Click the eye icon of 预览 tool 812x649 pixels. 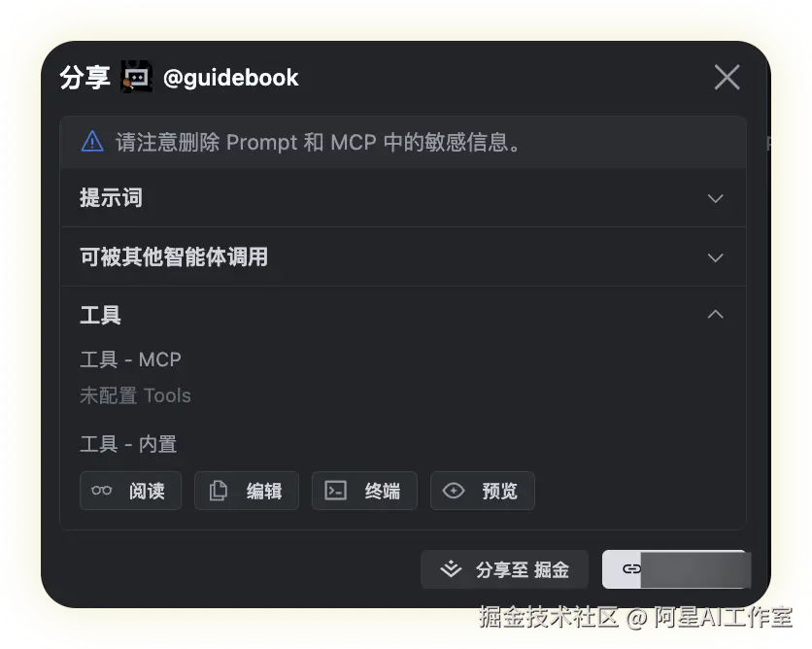click(454, 491)
